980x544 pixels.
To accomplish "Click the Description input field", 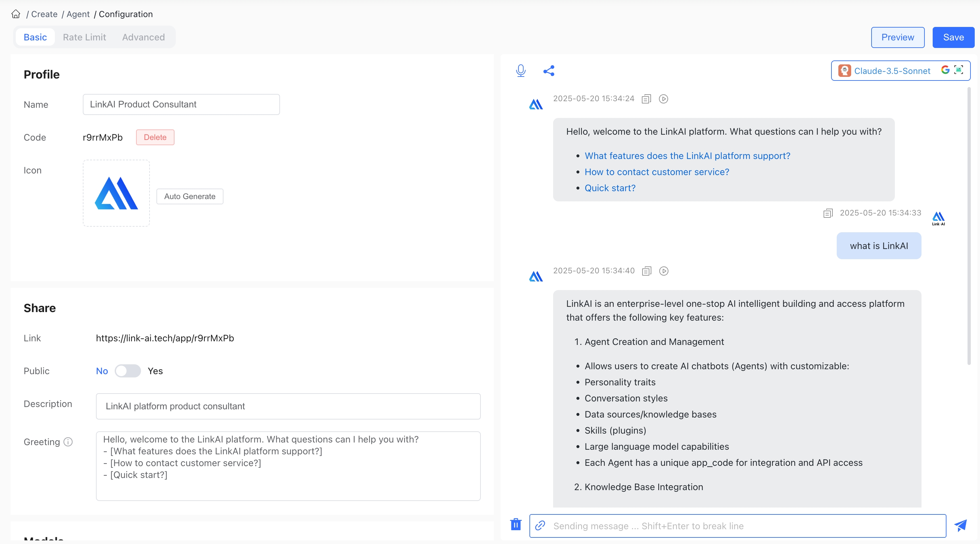I will pos(288,406).
